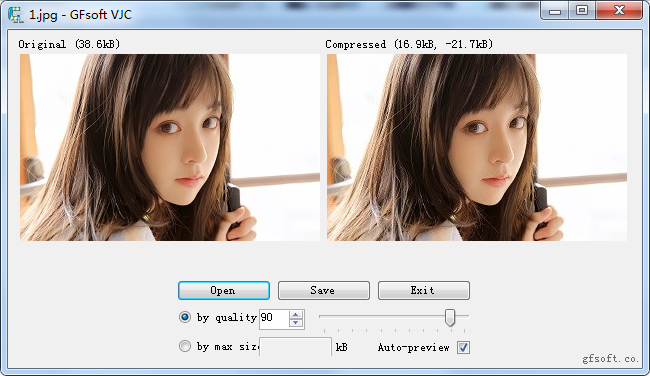The width and height of the screenshot is (650, 376).
Task: Click the quality slider thumb
Action: (450, 318)
